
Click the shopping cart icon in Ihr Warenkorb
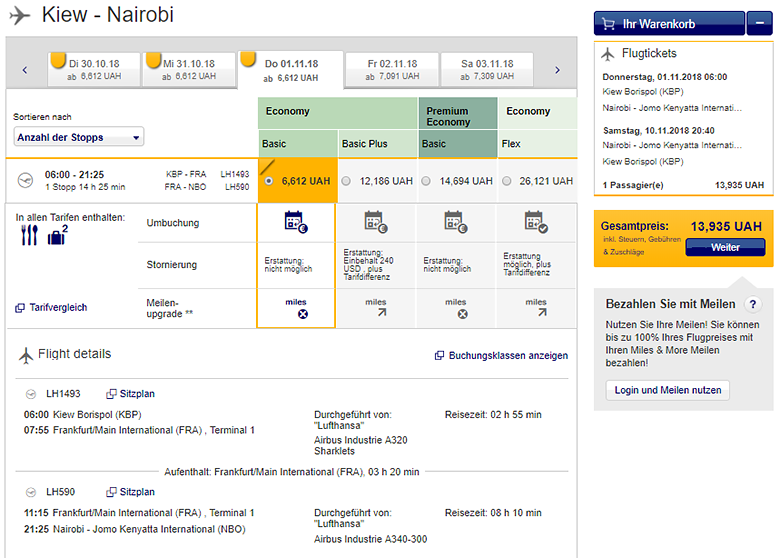(609, 23)
